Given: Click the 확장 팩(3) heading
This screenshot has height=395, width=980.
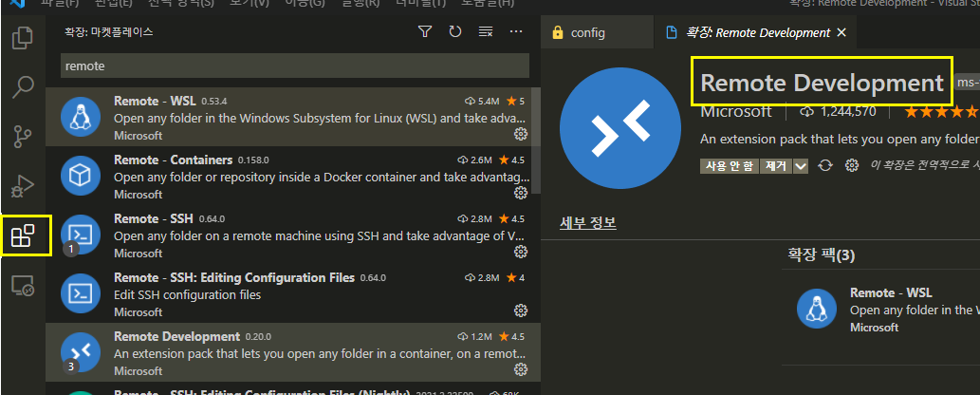Looking at the screenshot, I should pos(822,254).
